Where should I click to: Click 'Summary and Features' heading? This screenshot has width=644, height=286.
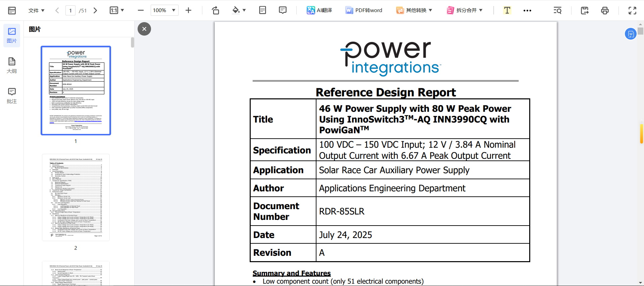point(292,273)
